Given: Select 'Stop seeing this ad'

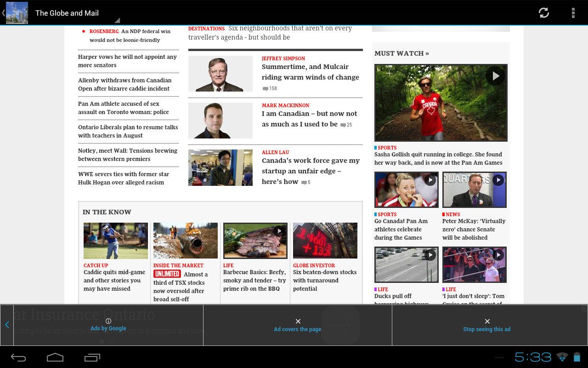Looking at the screenshot, I should (487, 325).
